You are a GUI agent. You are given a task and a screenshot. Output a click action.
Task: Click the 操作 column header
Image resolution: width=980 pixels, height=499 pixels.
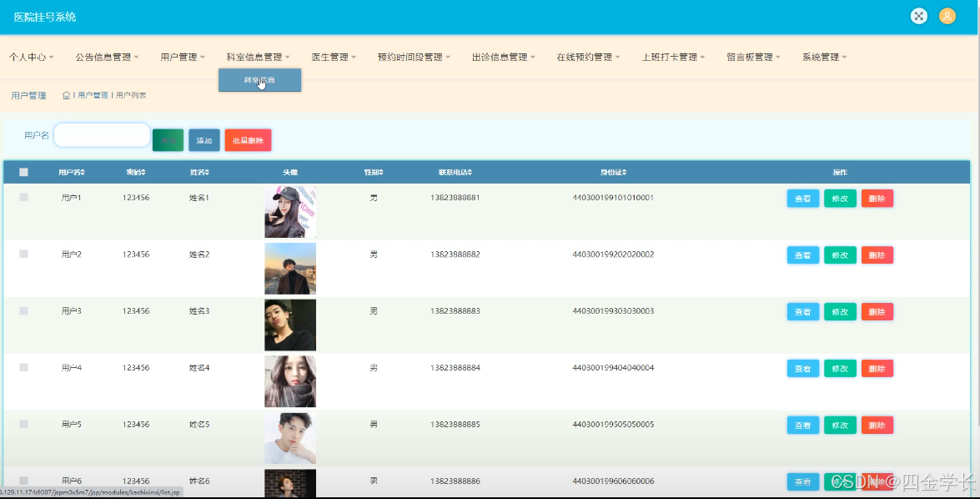[x=840, y=172]
